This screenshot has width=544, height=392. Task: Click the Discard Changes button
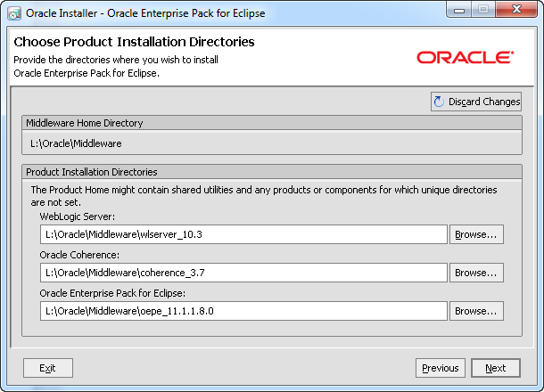click(x=476, y=102)
